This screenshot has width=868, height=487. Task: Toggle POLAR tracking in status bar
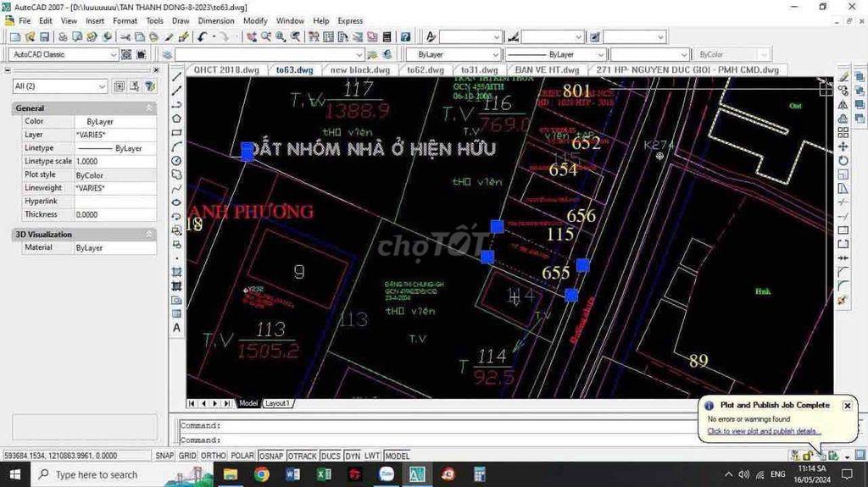pyautogui.click(x=242, y=456)
